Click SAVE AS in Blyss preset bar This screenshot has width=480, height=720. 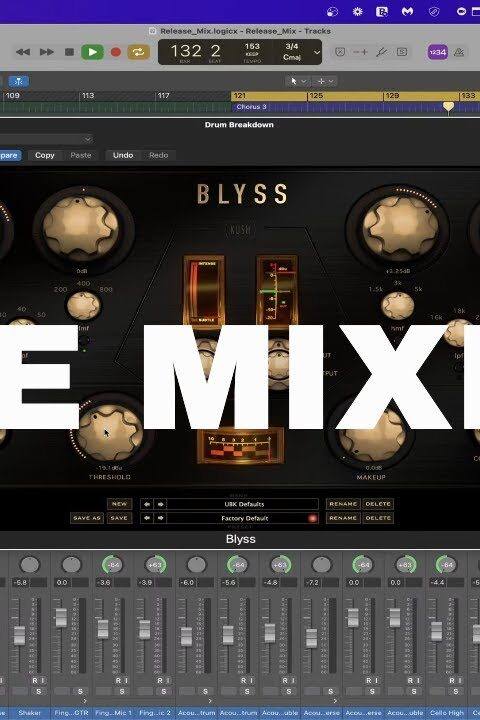[86, 518]
